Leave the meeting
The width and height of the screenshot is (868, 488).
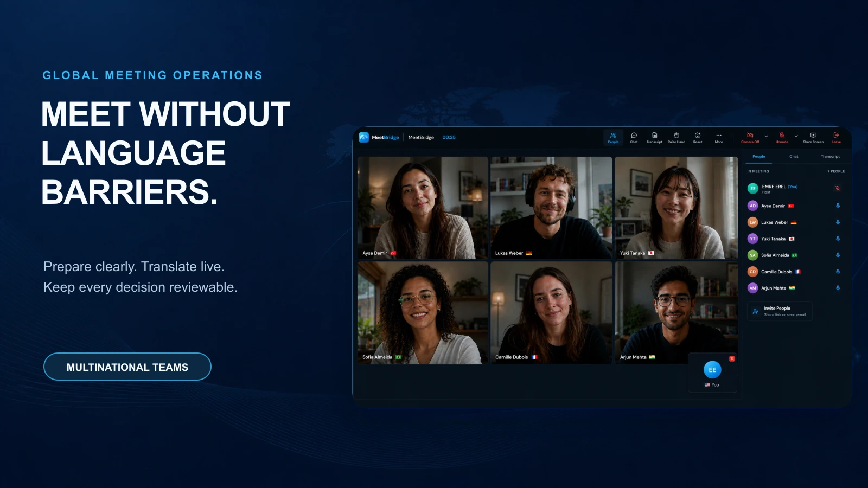(836, 138)
